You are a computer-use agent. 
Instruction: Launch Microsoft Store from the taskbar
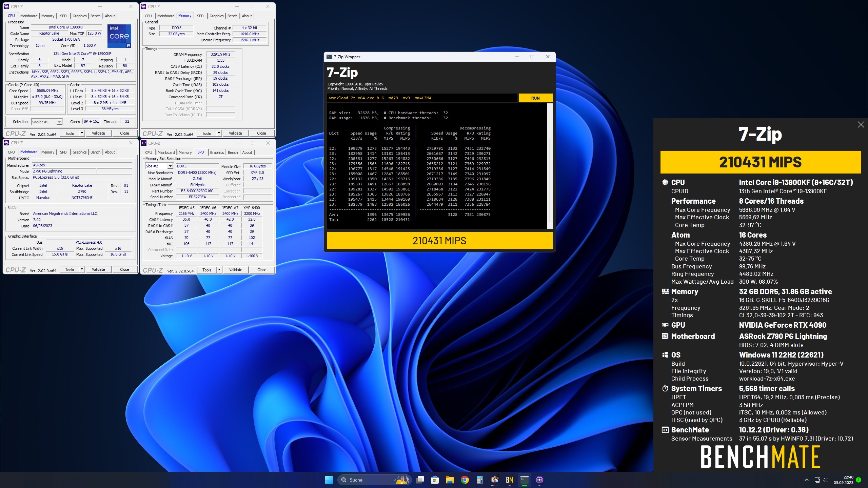[435, 480]
